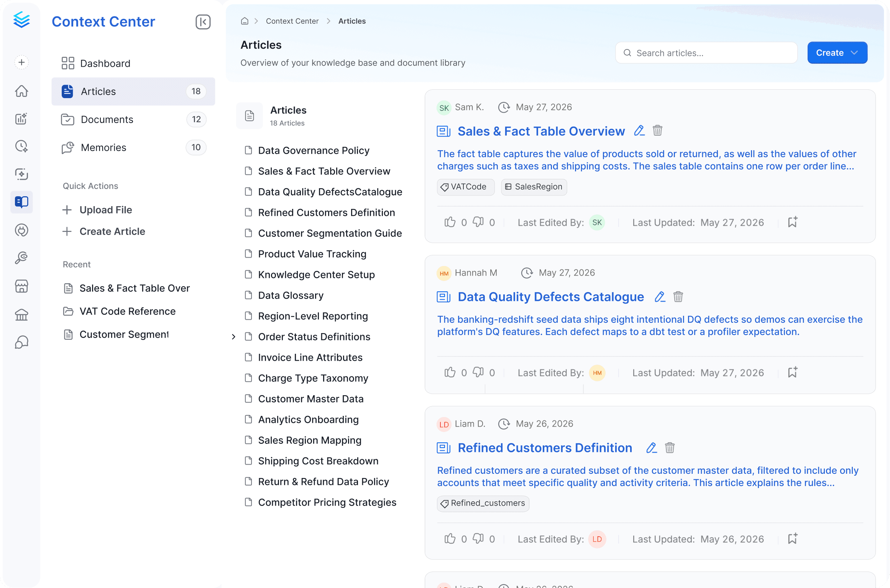Click the plus icon in left rail
The height and width of the screenshot is (588, 890).
(x=21, y=62)
